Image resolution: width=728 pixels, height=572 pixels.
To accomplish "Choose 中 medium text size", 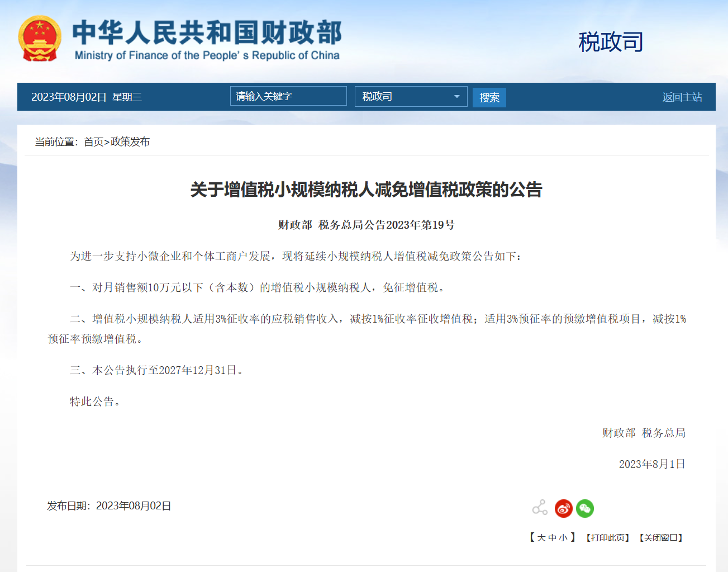I will click(553, 537).
